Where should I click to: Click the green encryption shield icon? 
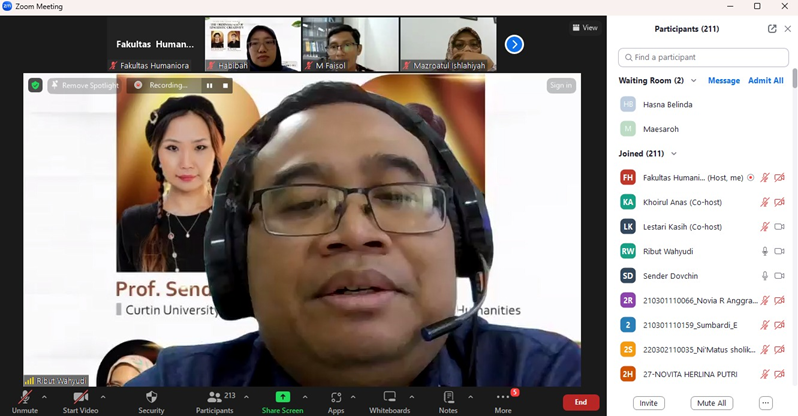36,85
